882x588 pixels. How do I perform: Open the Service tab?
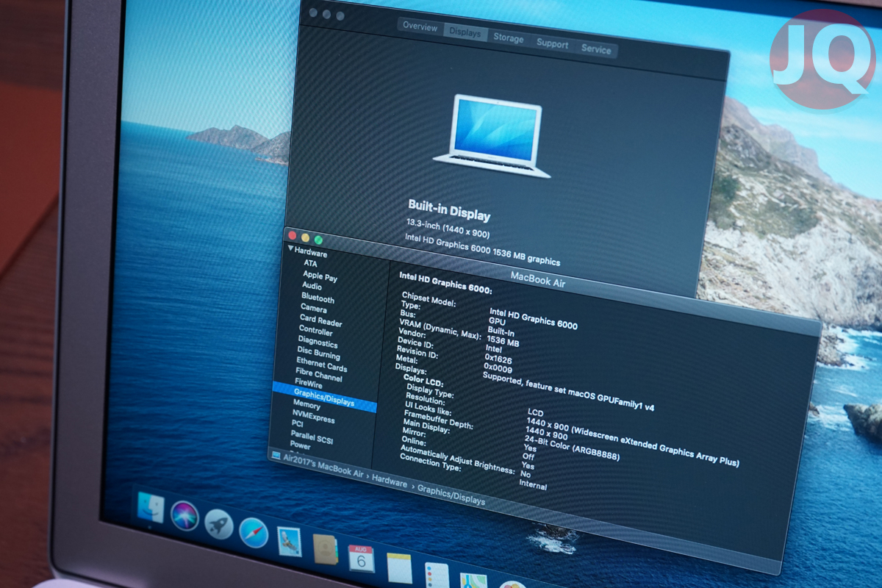(596, 50)
